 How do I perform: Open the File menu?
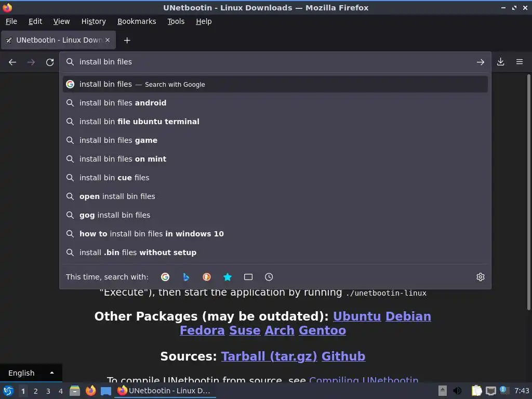pyautogui.click(x=11, y=21)
